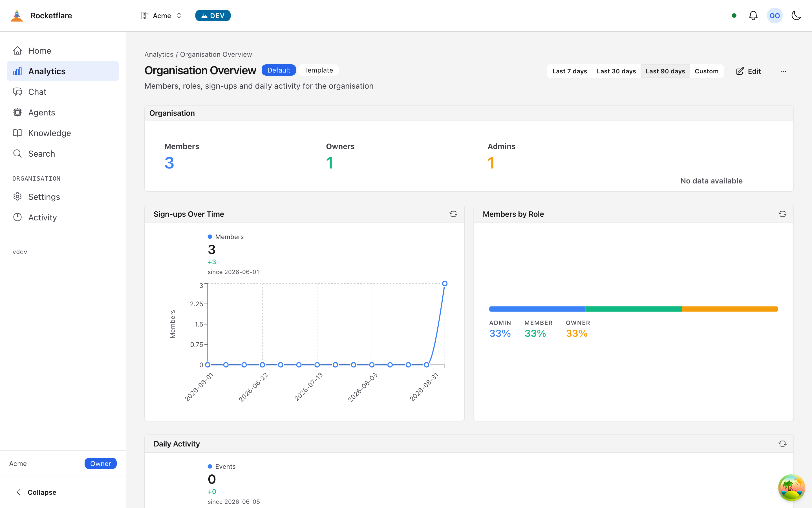
Task: Open the notifications bell
Action: pos(753,16)
